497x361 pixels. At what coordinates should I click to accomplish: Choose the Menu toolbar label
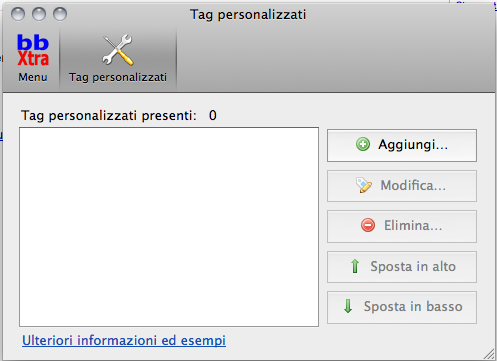[x=33, y=77]
